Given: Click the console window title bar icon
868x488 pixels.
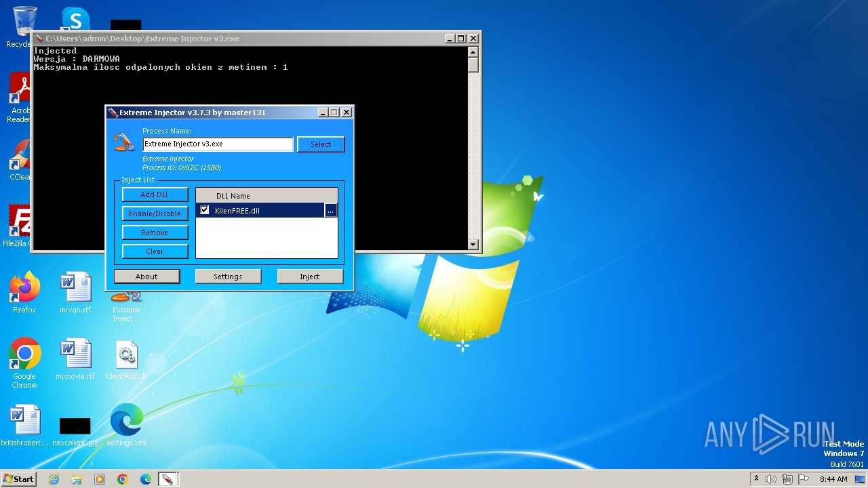Looking at the screenshot, I should pyautogui.click(x=39, y=39).
